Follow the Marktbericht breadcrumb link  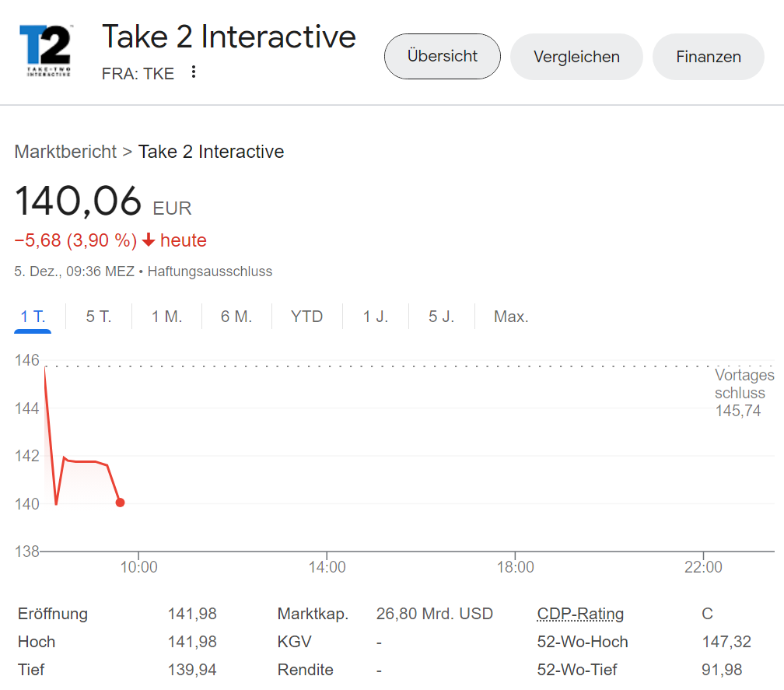65,152
